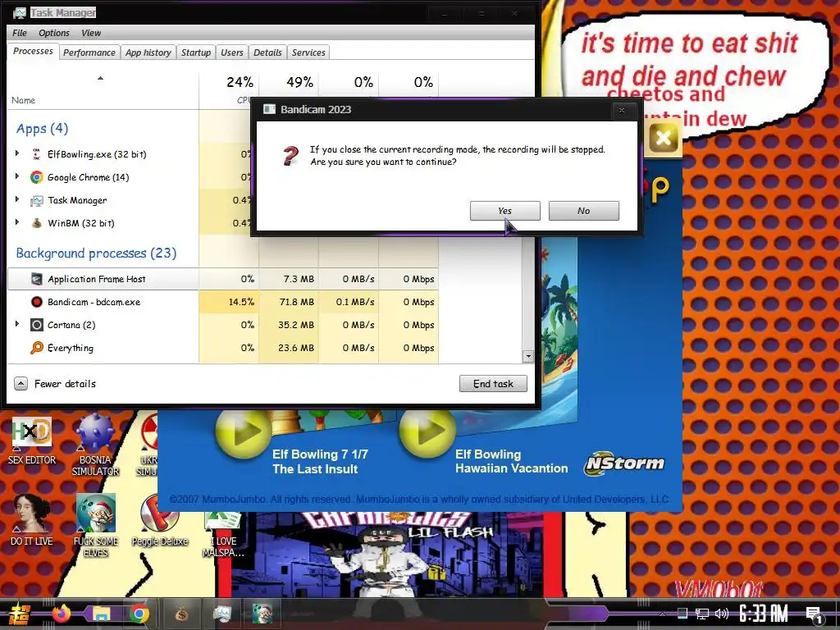
Task: Click the question mark icon in Bandicam dialog
Action: 290,156
